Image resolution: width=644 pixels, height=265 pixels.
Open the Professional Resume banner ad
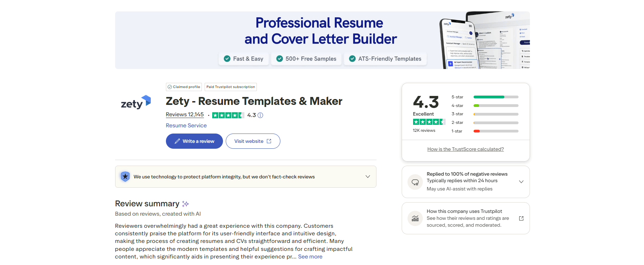pos(322,40)
